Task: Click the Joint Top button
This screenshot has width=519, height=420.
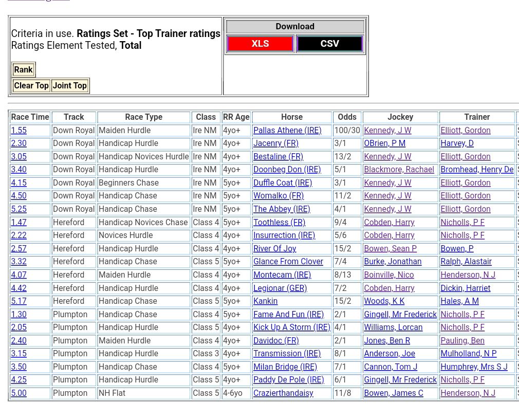Action: pos(70,86)
